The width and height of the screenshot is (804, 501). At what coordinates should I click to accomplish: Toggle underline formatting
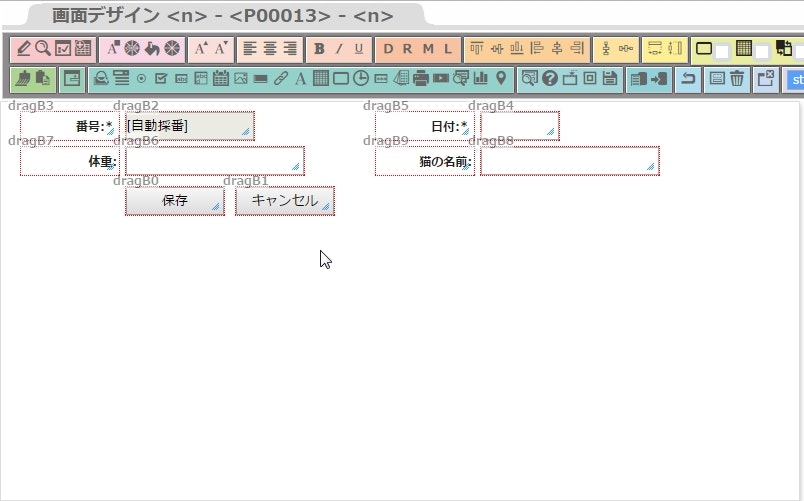[x=359, y=49]
